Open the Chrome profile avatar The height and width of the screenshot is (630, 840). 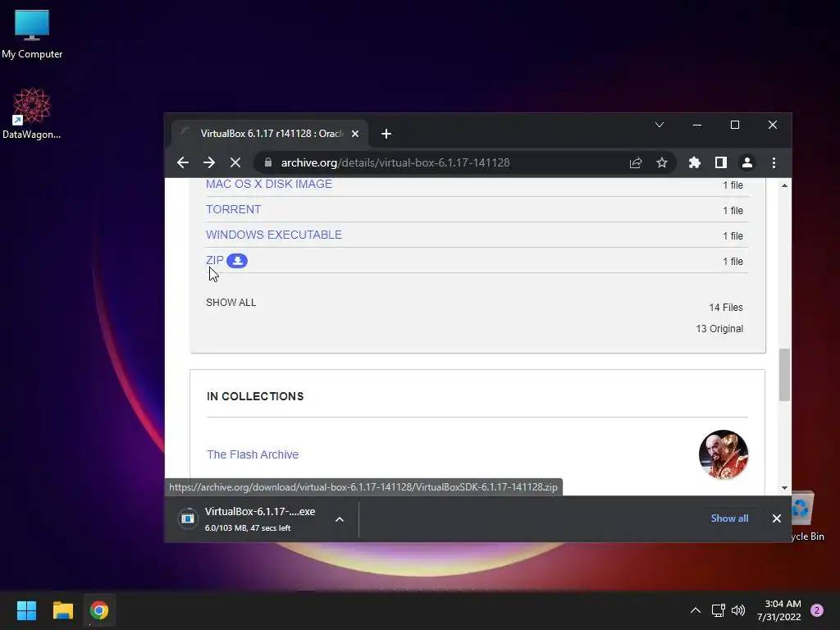[x=746, y=162]
